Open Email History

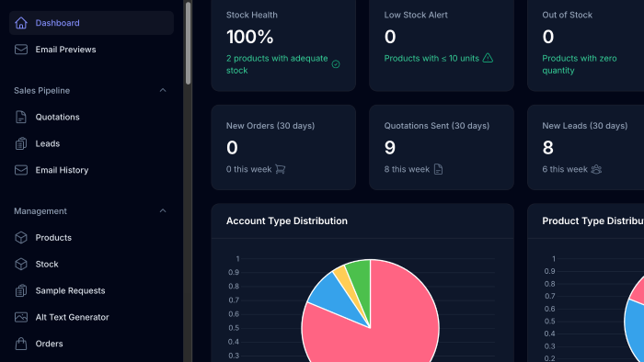pyautogui.click(x=91, y=170)
